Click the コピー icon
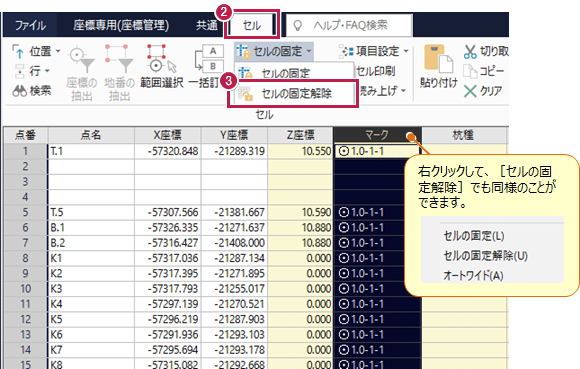This screenshot has height=369, width=580. tap(470, 71)
